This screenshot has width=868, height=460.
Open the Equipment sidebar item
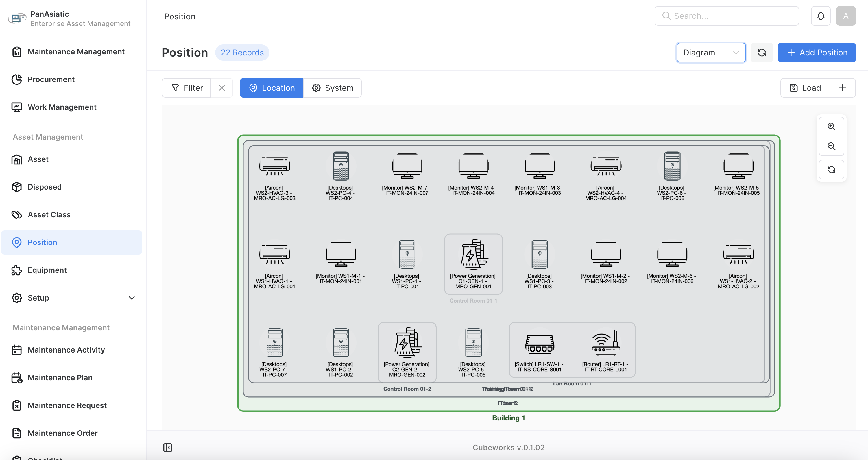47,270
